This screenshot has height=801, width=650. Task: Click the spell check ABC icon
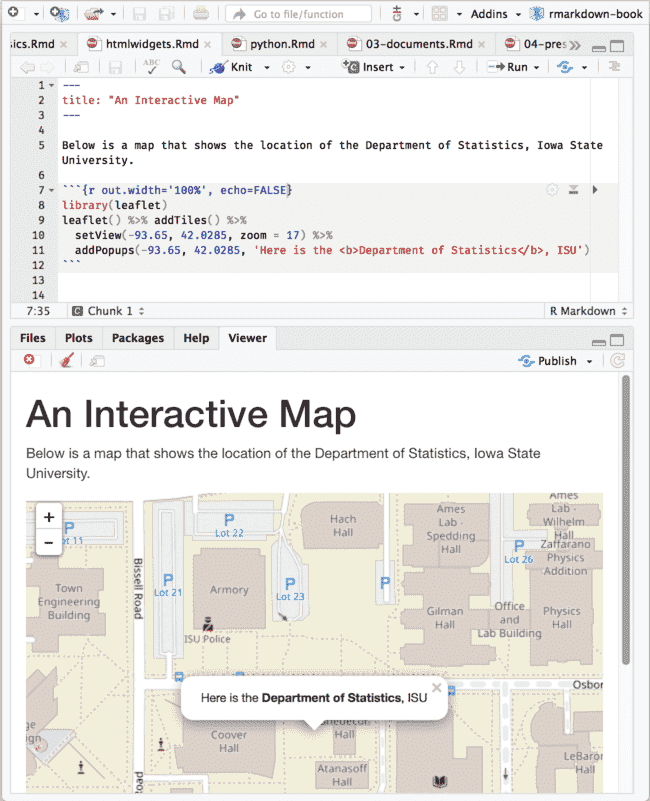click(151, 67)
